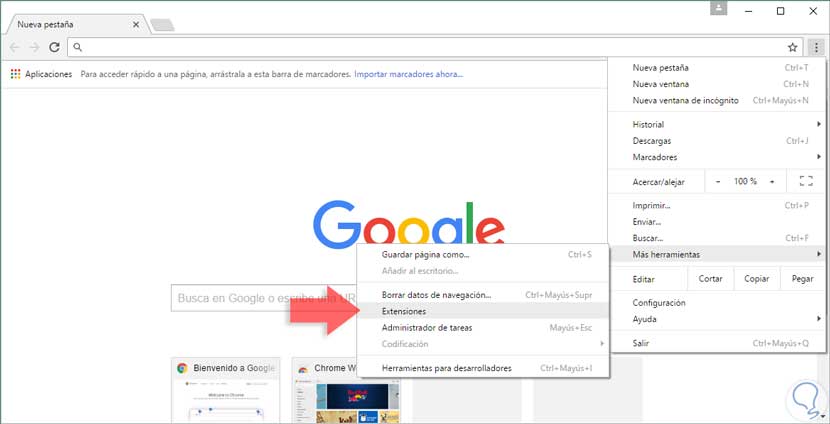
Task: Open Administrador de tareas
Action: click(483, 328)
